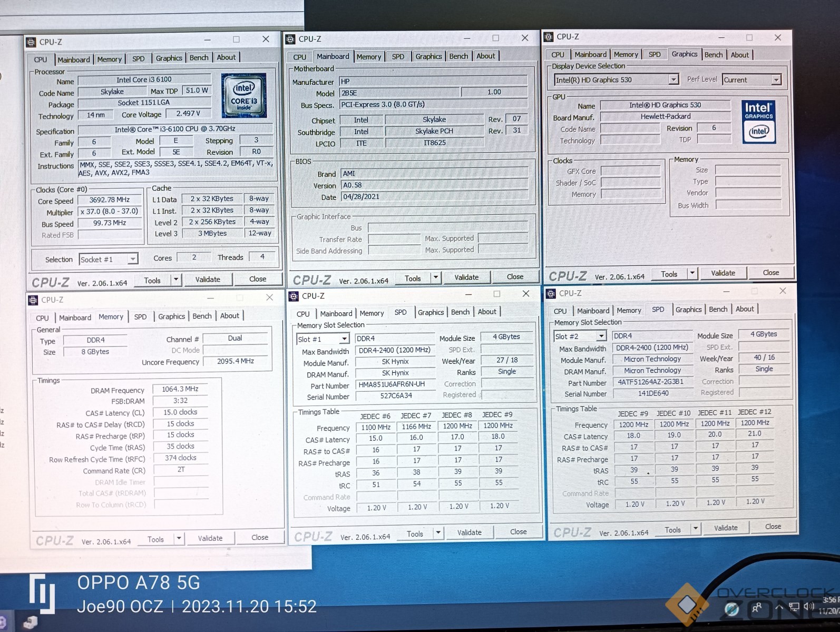Select SPD tab in the Memory window
Screen dimensions: 840x632
(x=140, y=317)
